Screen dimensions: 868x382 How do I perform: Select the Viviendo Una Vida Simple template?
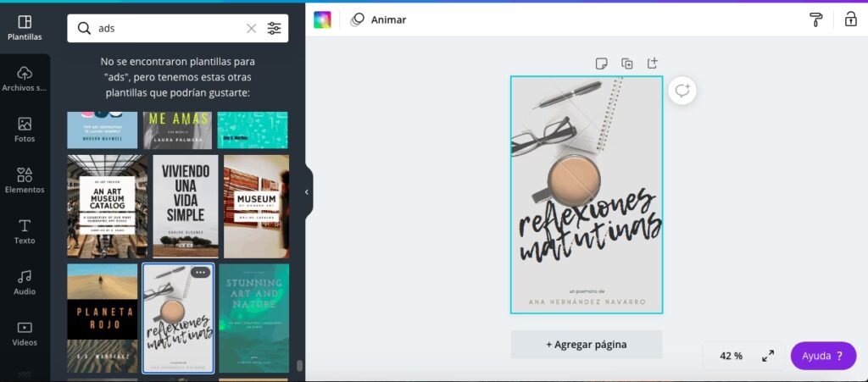point(185,206)
